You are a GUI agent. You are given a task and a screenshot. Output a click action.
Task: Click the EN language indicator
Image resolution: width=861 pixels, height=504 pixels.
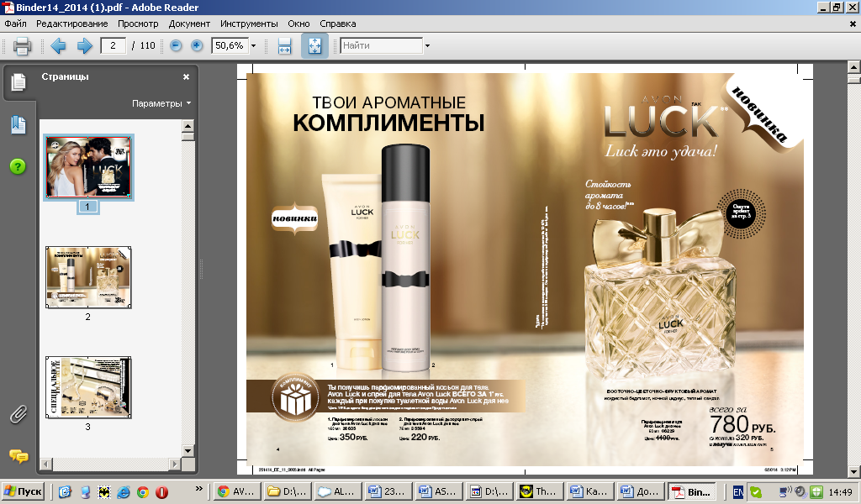tap(738, 492)
